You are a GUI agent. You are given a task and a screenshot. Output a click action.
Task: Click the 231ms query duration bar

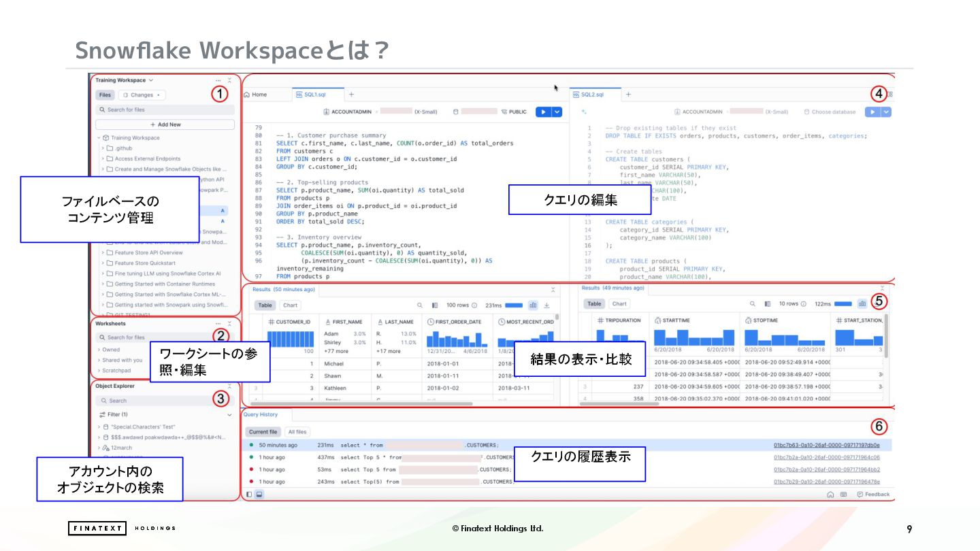(514, 305)
